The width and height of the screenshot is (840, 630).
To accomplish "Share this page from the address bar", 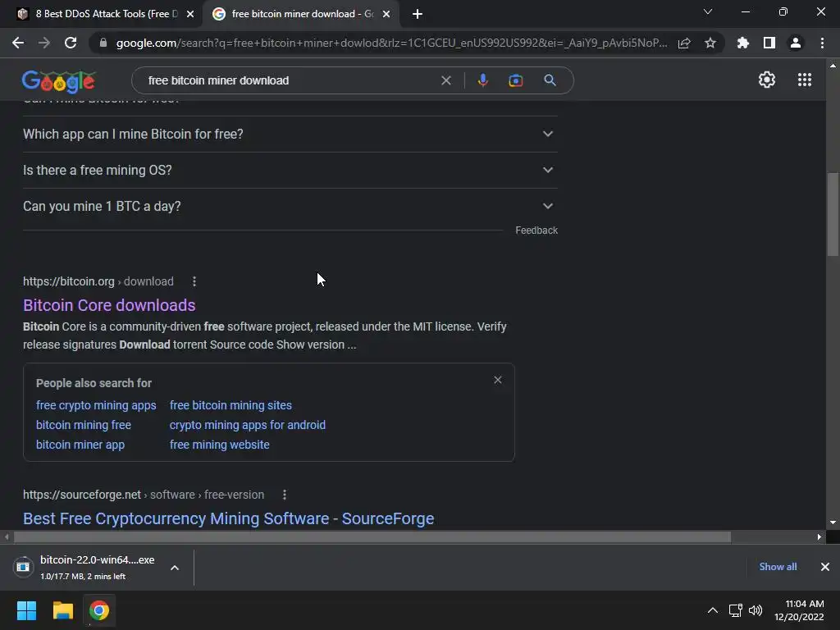I will pyautogui.click(x=684, y=43).
